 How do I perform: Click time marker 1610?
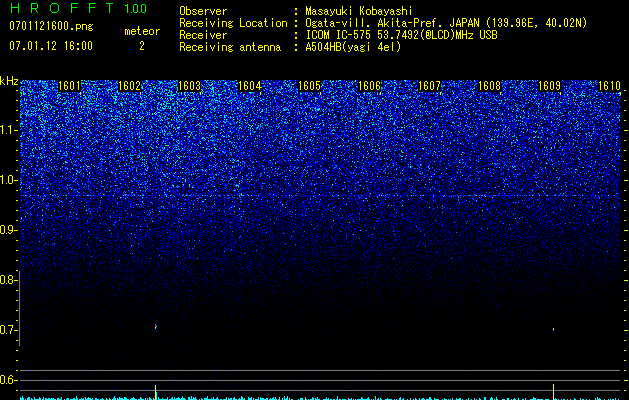click(x=609, y=86)
